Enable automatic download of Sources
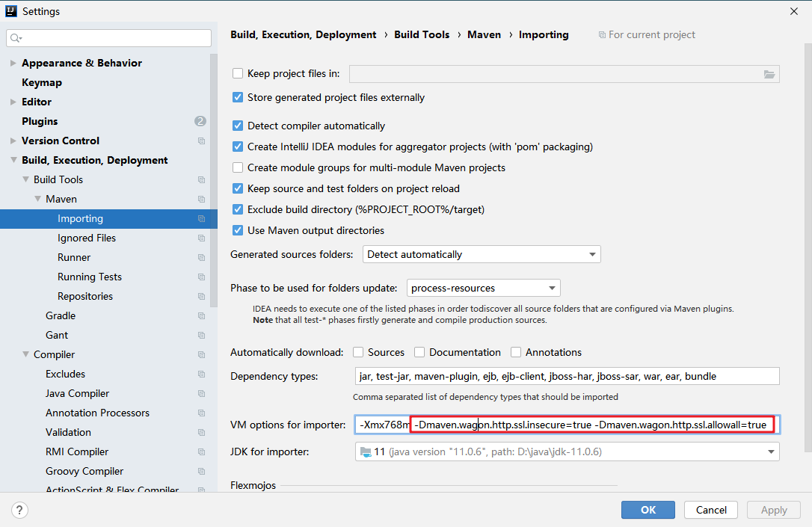 357,352
